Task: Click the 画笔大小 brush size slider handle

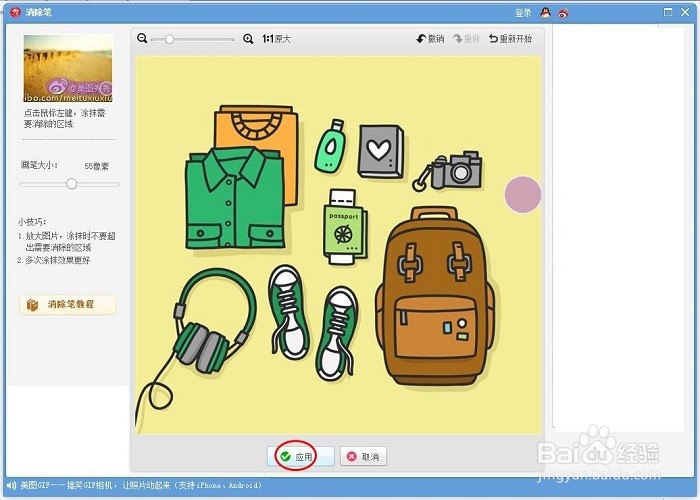Action: click(x=71, y=184)
